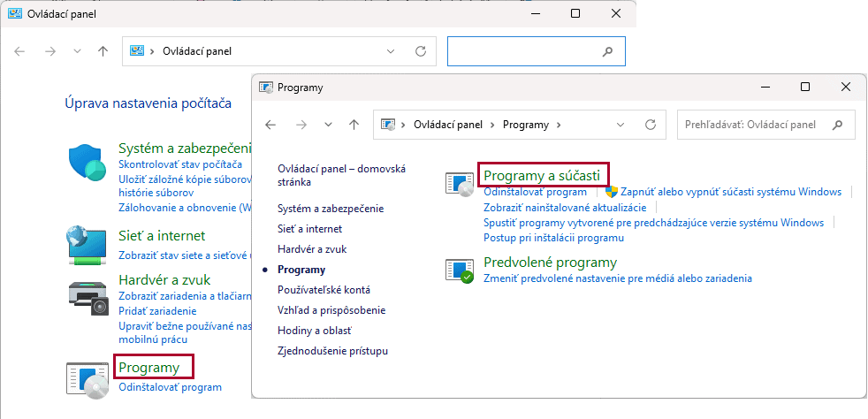
Task: Click the Programy category icon in back window
Action: coord(87,377)
